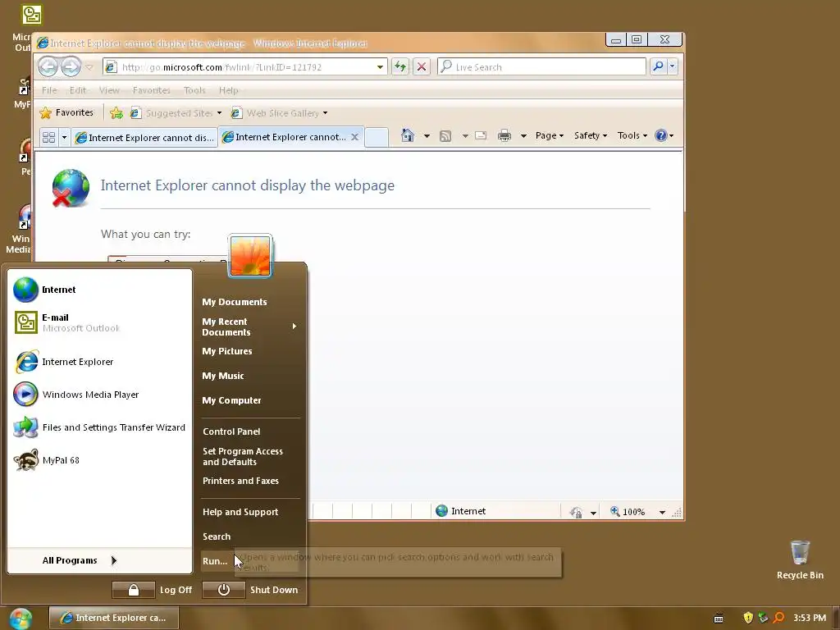This screenshot has width=840, height=630.
Task: Switch to first Internet Explorer cannot dis... tab
Action: click(144, 138)
